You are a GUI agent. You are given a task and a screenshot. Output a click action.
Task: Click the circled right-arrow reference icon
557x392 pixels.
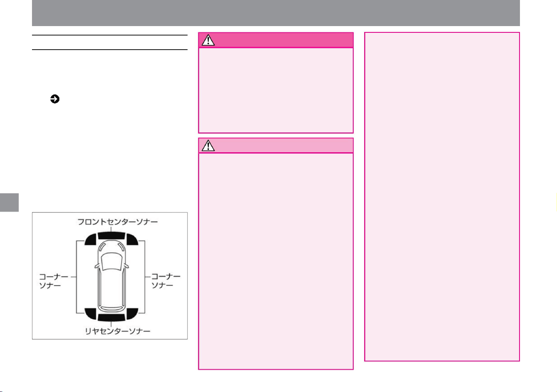pyautogui.click(x=55, y=99)
